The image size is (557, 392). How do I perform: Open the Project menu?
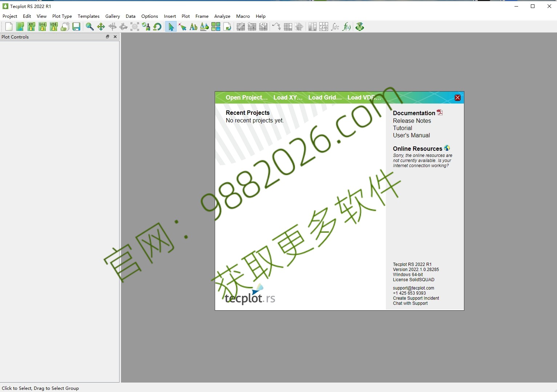pyautogui.click(x=10, y=16)
